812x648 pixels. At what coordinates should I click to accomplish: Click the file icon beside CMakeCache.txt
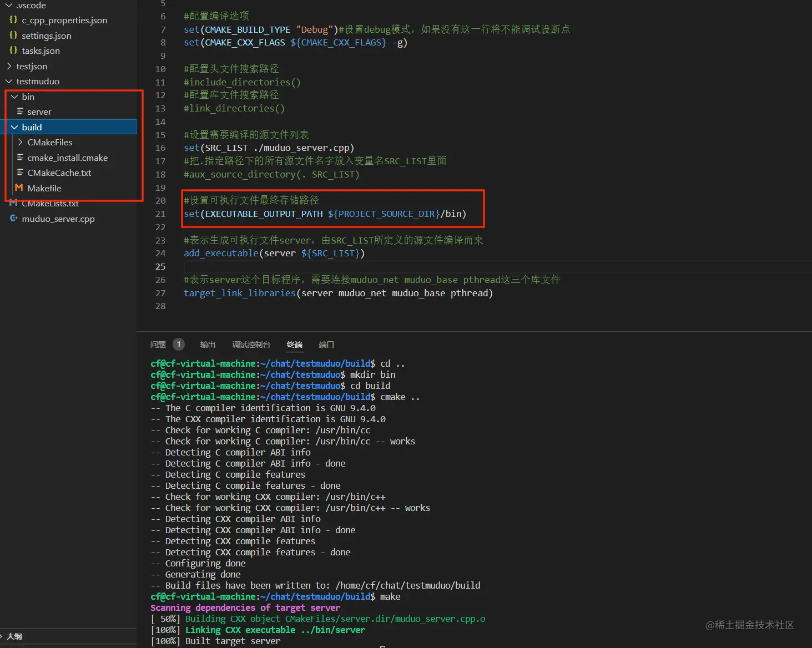(x=20, y=173)
